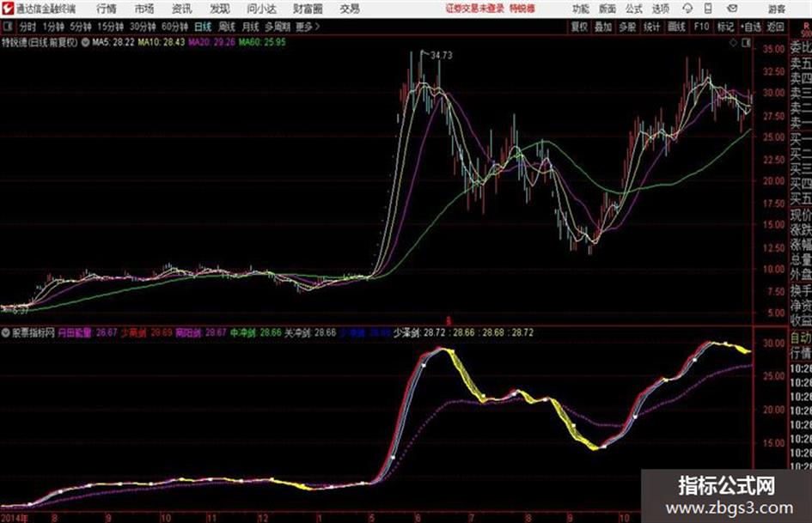
Task: Expand the round arrow before 股票指标网
Action: coord(6,332)
